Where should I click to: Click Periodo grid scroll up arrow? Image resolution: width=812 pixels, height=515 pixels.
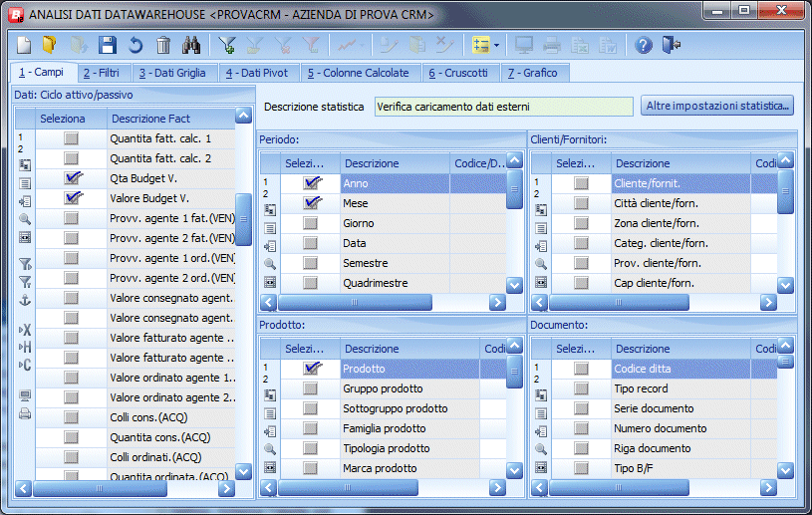click(x=514, y=160)
